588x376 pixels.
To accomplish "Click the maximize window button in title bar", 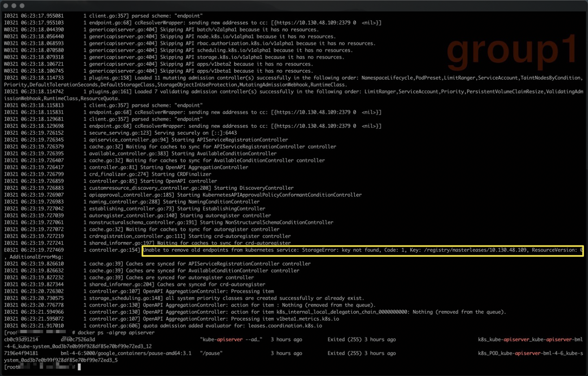I will click(x=22, y=6).
